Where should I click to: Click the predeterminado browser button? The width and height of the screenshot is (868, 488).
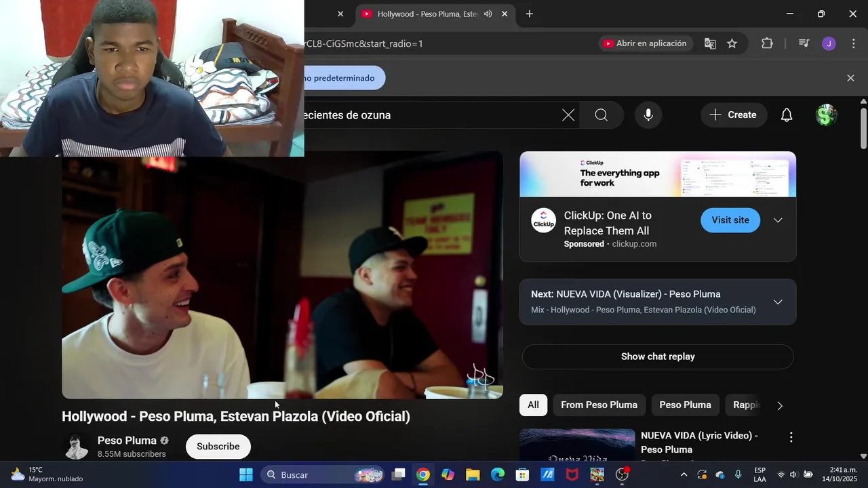pos(344,78)
